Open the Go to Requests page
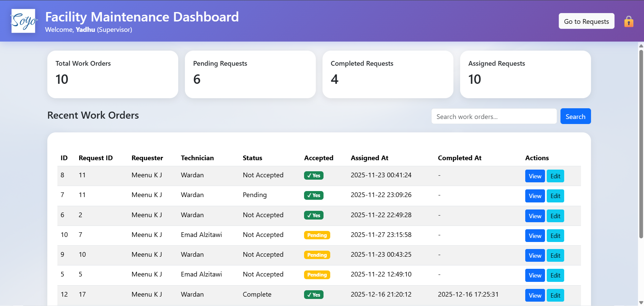The height and width of the screenshot is (306, 644). click(586, 21)
